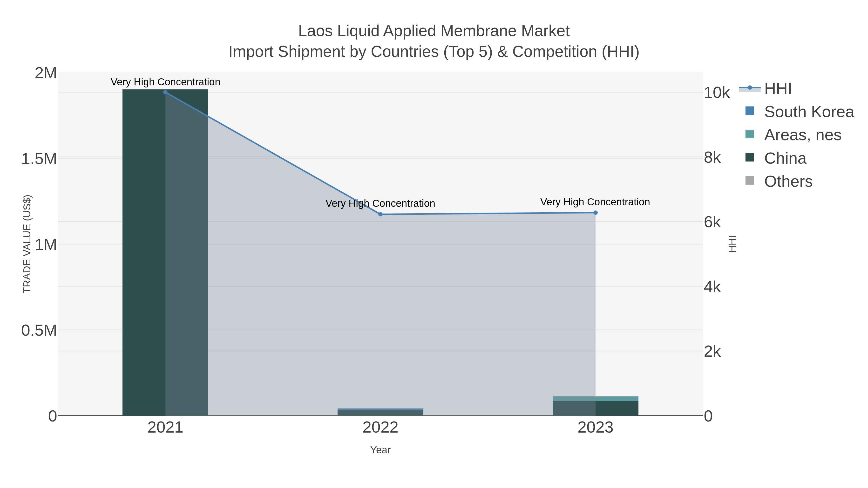Screen dimensions: 868x488
Task: Click the Areas, nes teal color swatch
Action: coord(750,134)
